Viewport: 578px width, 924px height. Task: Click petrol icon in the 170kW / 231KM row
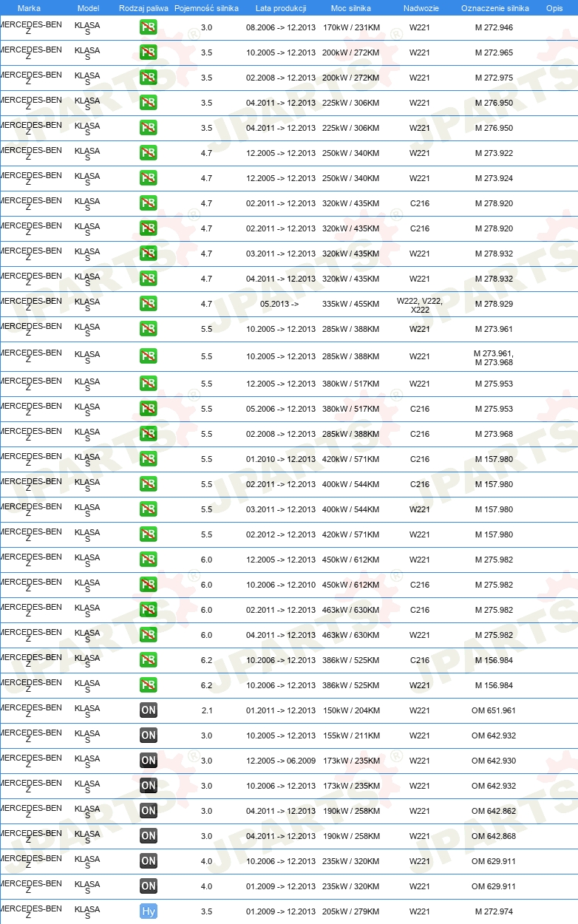[x=148, y=28]
